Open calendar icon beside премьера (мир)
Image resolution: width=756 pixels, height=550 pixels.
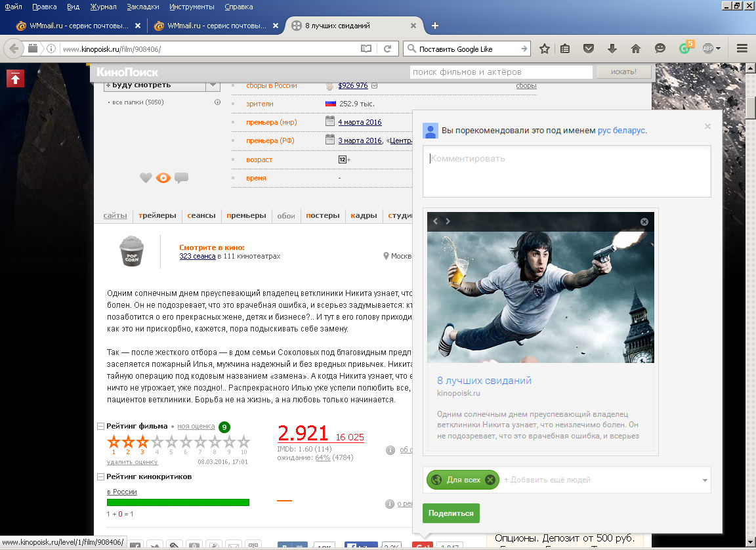pyautogui.click(x=330, y=121)
